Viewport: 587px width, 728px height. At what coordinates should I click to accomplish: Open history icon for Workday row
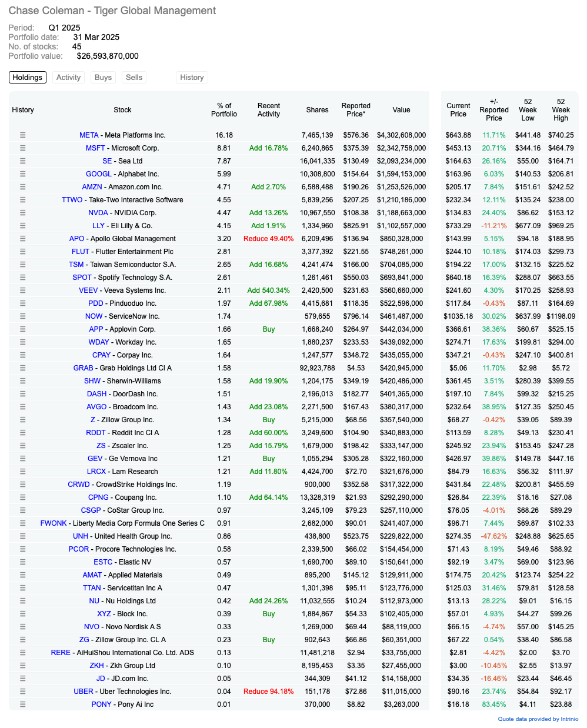click(x=23, y=342)
